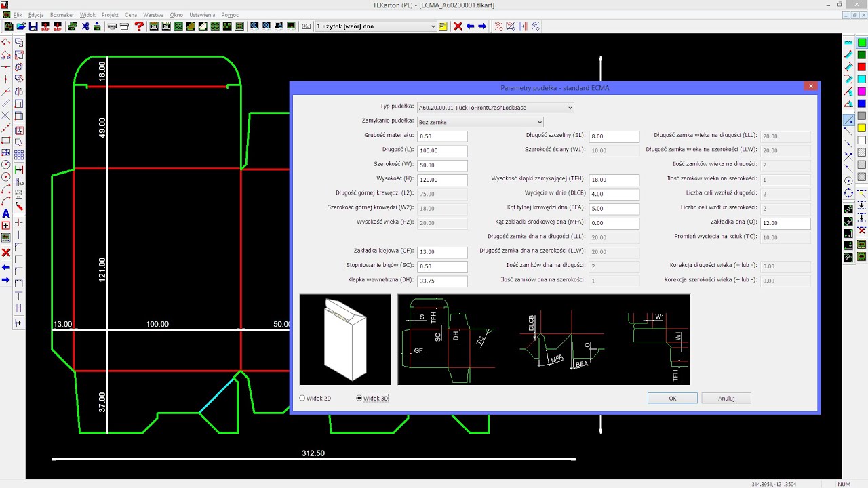Click the grid array icon in left toolbar
Viewport: 868px width, 488px height.
point(19,156)
